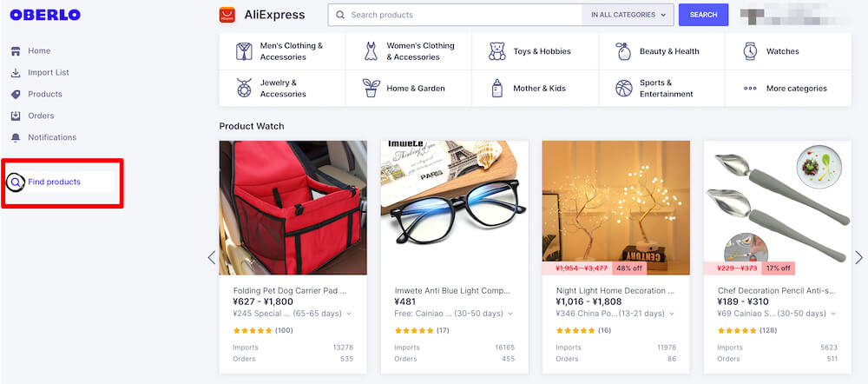
Task: Select Sports & Entertainment basketball icon
Action: pyautogui.click(x=624, y=88)
